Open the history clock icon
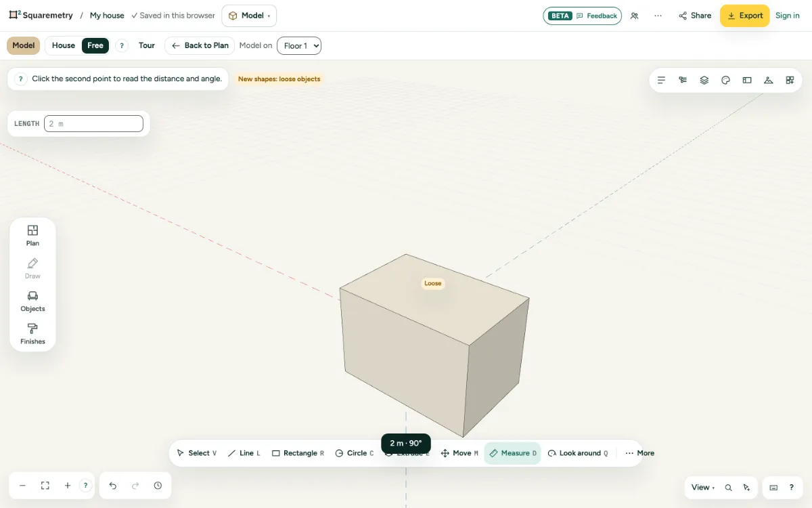 (158, 486)
